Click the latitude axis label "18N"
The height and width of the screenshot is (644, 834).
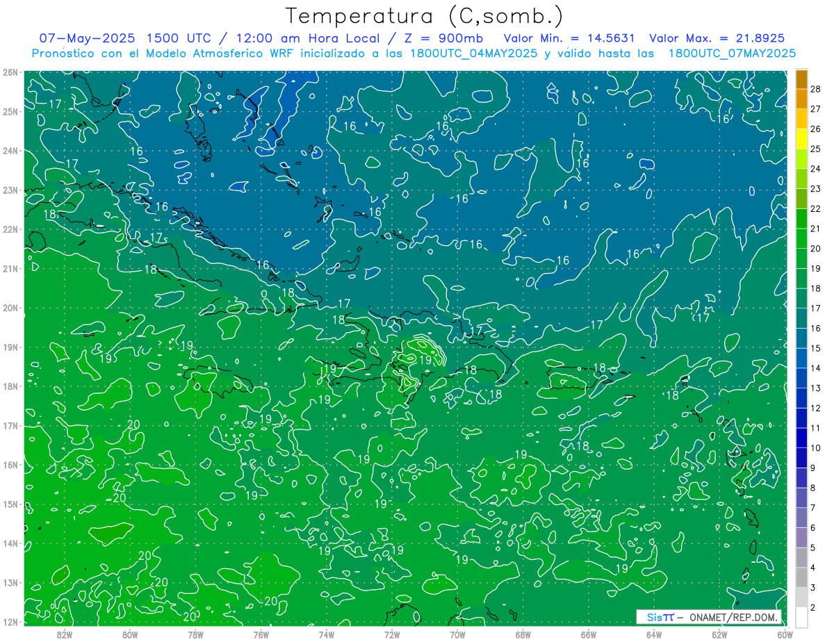point(10,386)
